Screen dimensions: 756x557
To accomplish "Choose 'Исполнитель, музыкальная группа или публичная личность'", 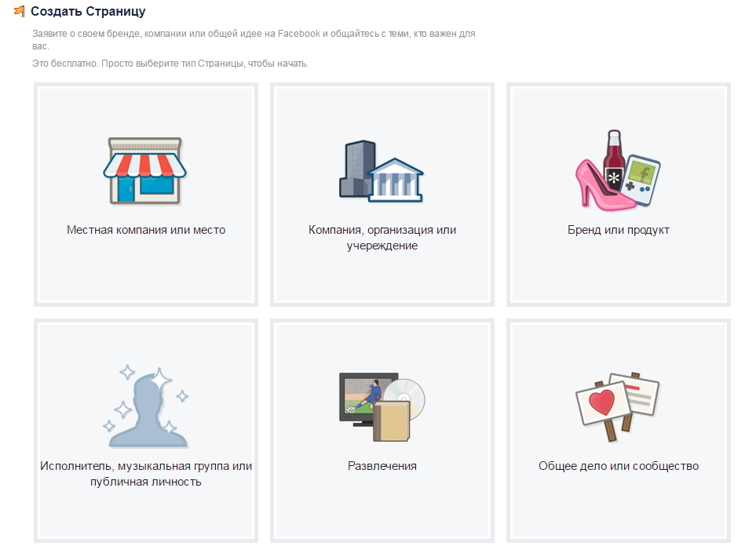I will click(x=146, y=474).
